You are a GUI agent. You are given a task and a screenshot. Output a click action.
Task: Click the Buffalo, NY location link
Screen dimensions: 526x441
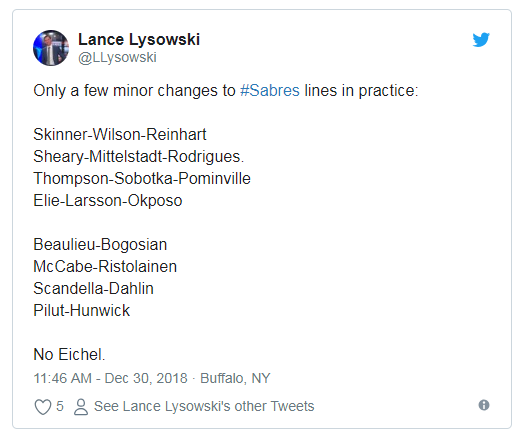tap(235, 378)
